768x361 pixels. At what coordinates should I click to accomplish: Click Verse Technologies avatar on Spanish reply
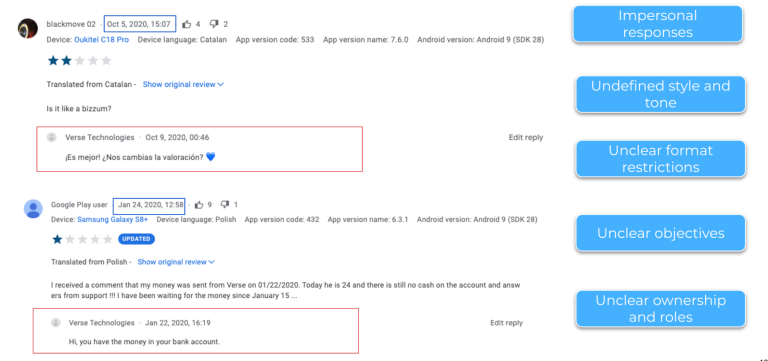coord(51,137)
